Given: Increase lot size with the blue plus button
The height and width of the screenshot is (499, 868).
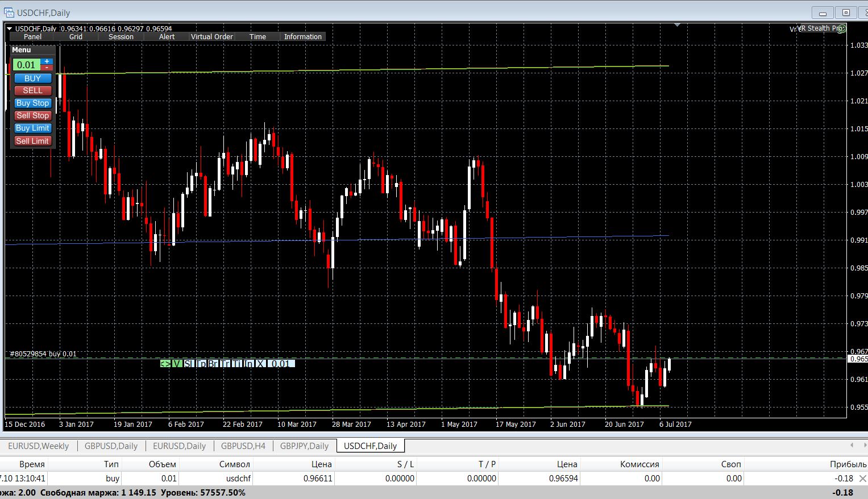Looking at the screenshot, I should [47, 61].
